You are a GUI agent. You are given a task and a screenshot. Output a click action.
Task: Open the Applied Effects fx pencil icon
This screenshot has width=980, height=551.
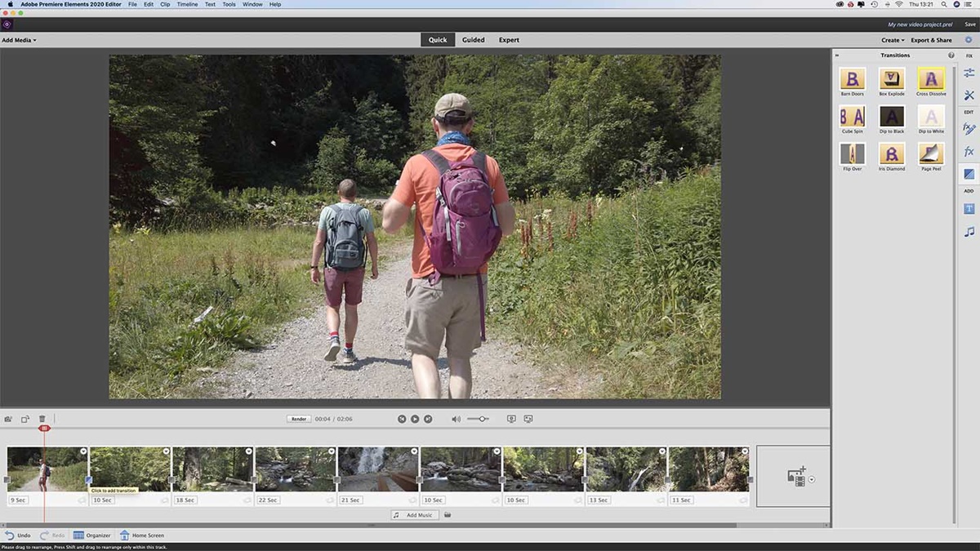[969, 129]
